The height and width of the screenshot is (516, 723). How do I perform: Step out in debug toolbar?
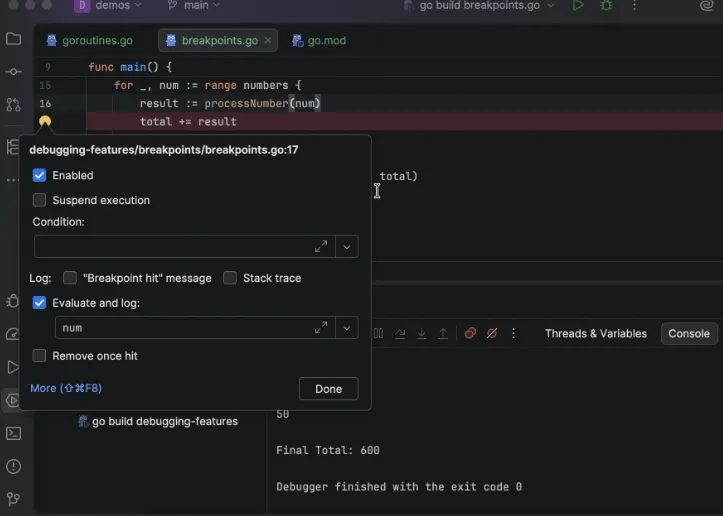(x=443, y=333)
